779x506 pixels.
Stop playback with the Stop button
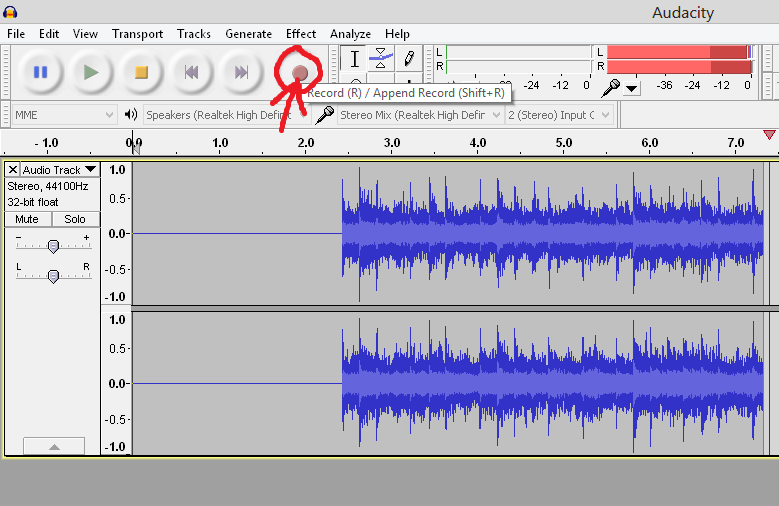141,73
